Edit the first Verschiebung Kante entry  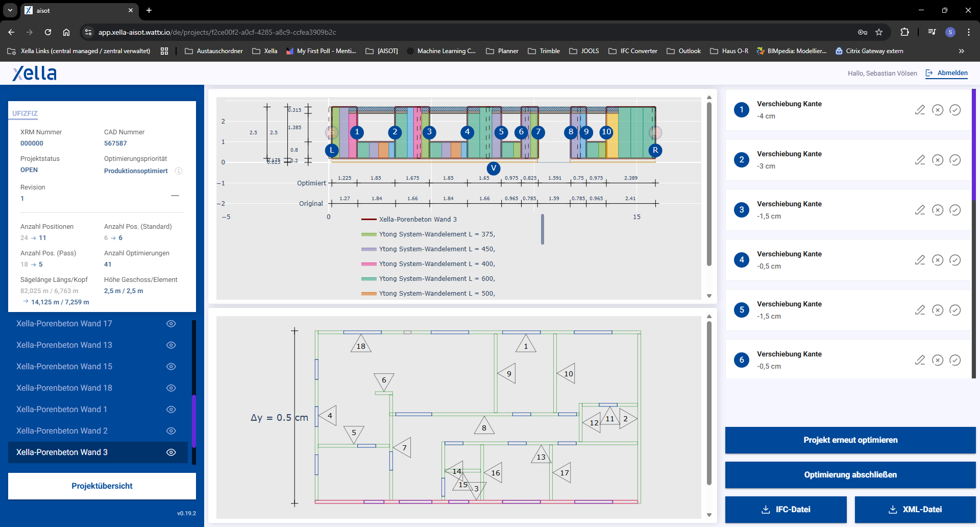click(920, 110)
